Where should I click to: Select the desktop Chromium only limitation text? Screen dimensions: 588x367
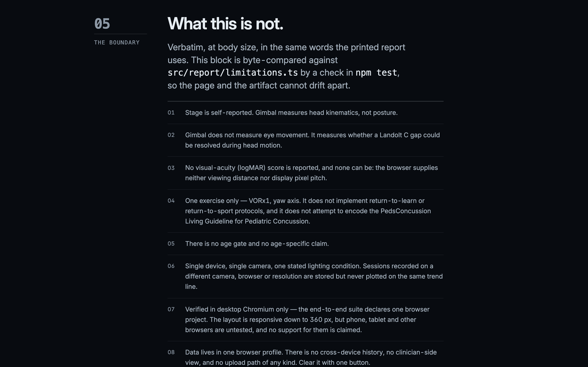click(307, 320)
